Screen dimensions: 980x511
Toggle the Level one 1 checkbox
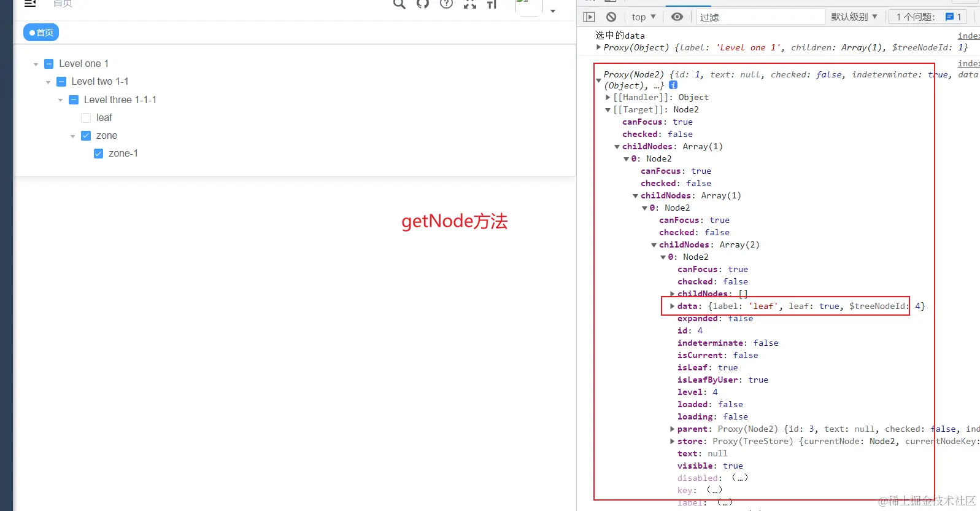click(x=49, y=64)
